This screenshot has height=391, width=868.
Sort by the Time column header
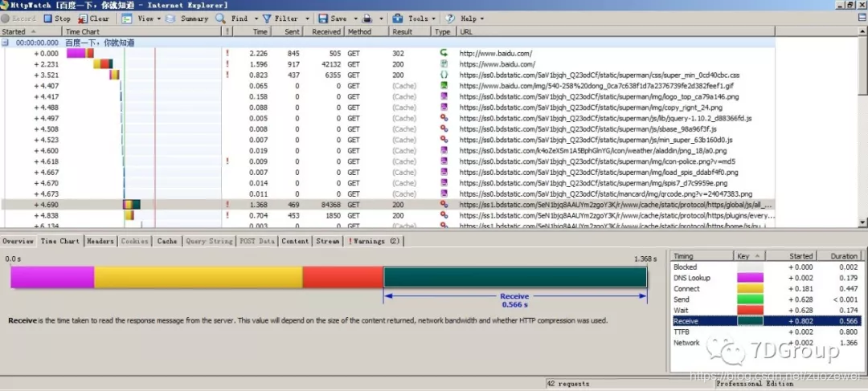coord(252,31)
